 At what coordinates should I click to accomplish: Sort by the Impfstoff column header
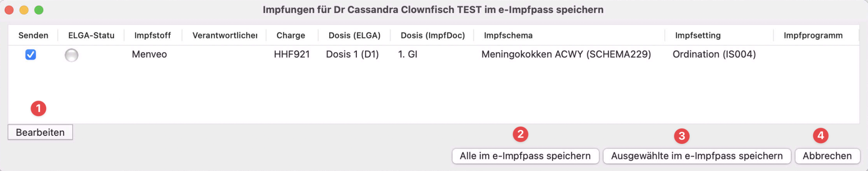(x=152, y=36)
